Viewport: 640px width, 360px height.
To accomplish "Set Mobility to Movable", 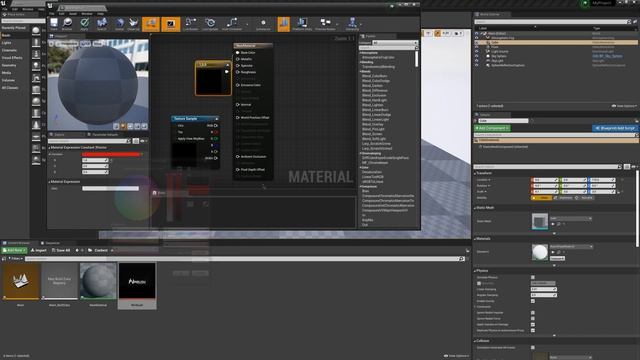I will tap(584, 198).
